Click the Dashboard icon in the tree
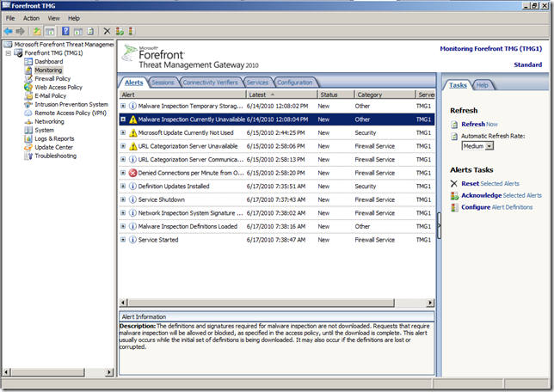This screenshot has height=392, width=554. tap(28, 61)
